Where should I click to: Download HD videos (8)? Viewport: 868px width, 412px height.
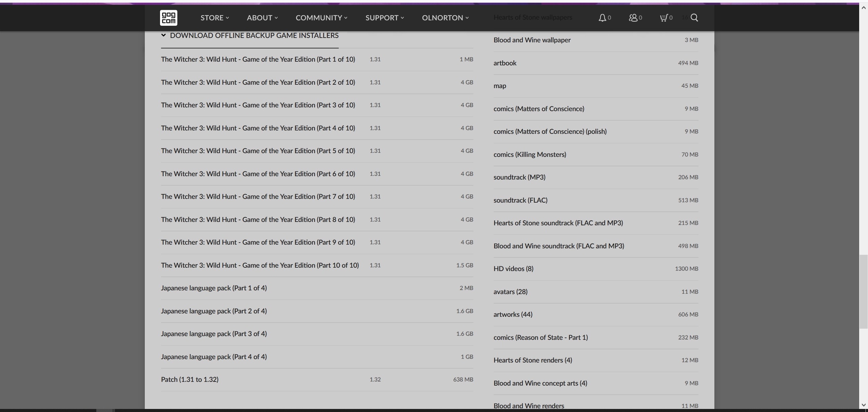(x=596, y=269)
